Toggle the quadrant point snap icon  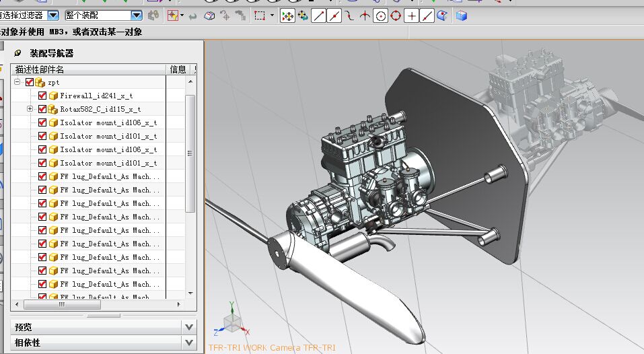396,15
